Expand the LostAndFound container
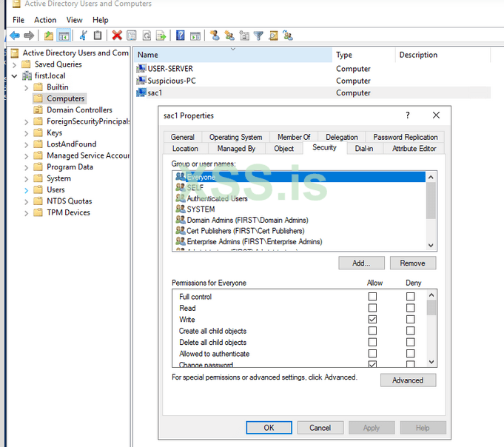 (x=27, y=144)
